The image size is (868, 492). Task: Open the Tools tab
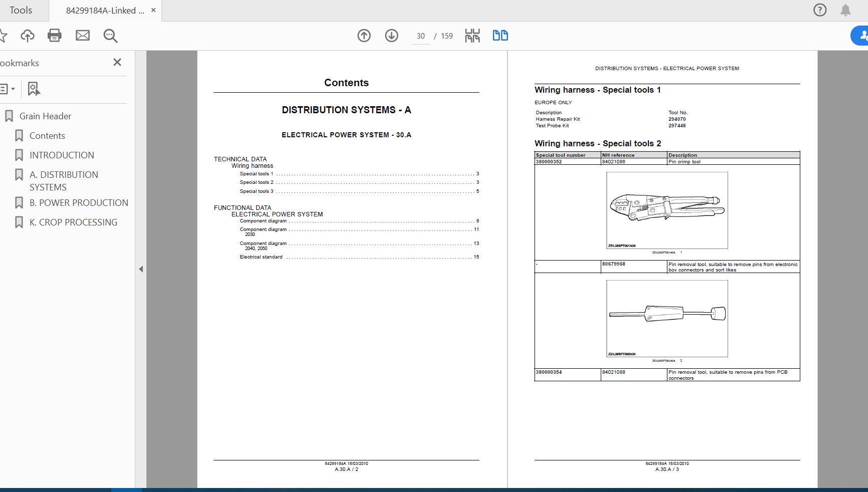click(21, 10)
